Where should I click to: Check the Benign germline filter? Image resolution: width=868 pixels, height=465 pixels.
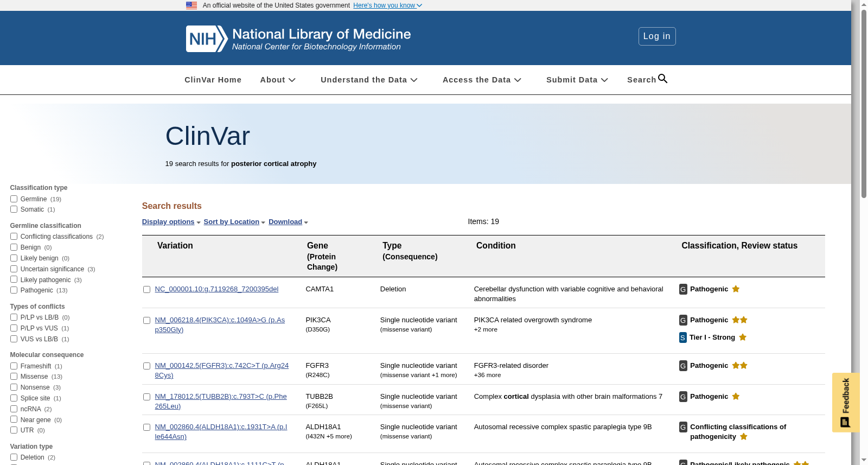coord(14,247)
